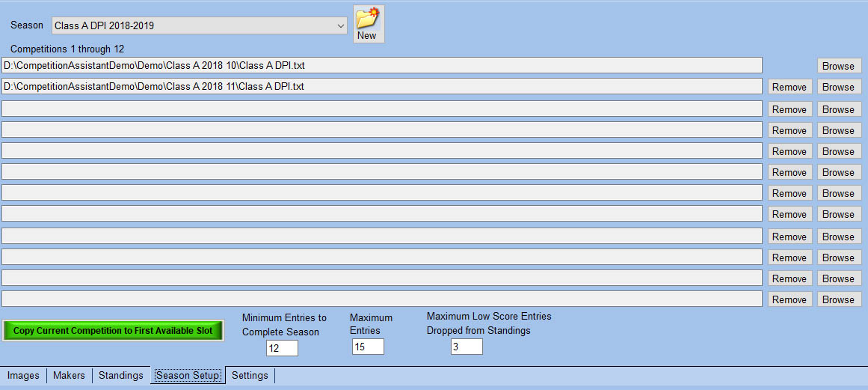Viewport: 868px width, 390px height.
Task: Click Remove on the eighth competition slot
Action: click(x=789, y=214)
